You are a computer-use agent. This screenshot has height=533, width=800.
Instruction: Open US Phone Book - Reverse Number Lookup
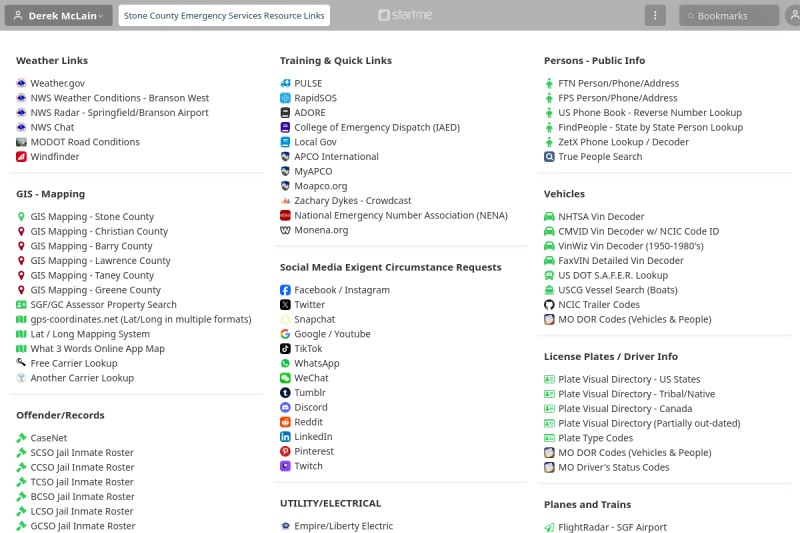pos(650,113)
